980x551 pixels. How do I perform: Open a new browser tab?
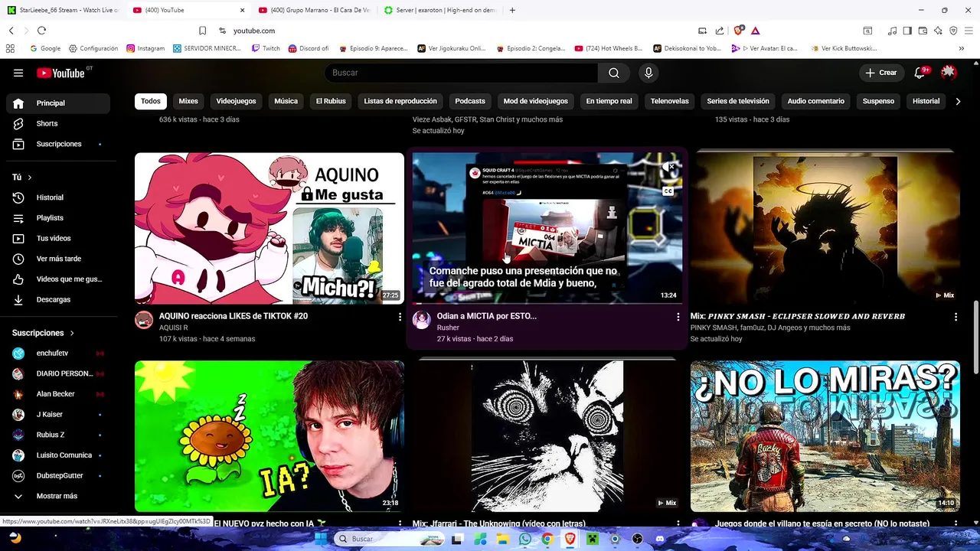512,10
